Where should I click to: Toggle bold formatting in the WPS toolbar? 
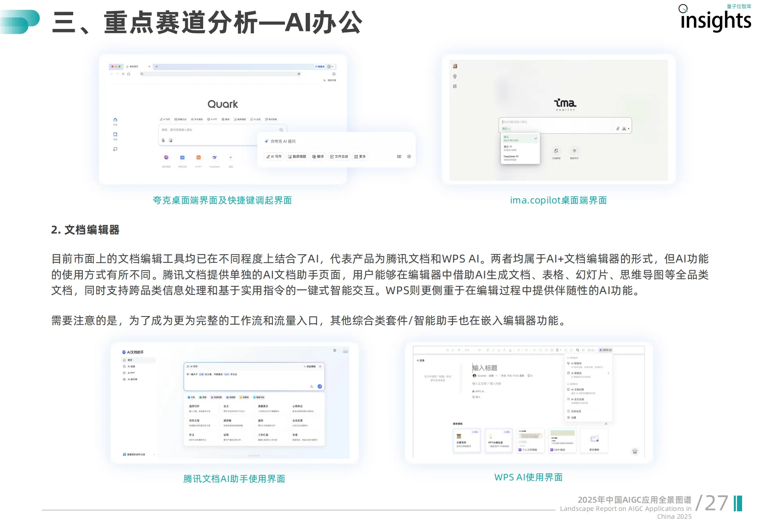click(487, 350)
